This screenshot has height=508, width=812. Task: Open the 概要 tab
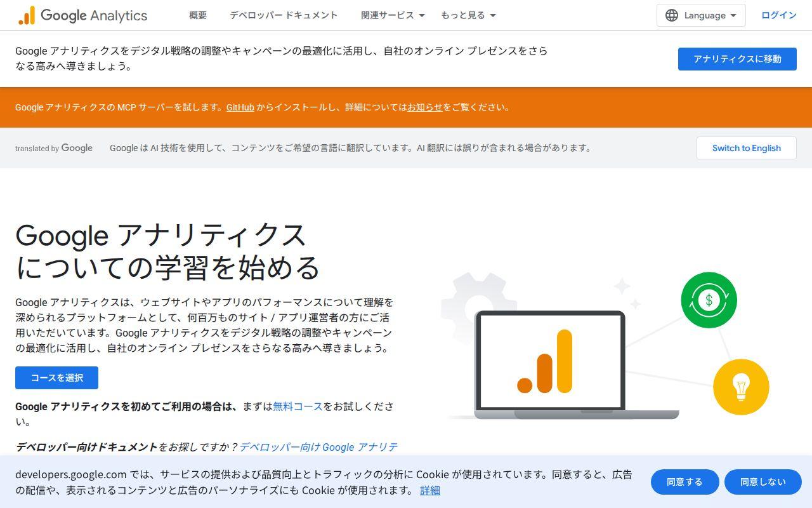[198, 15]
